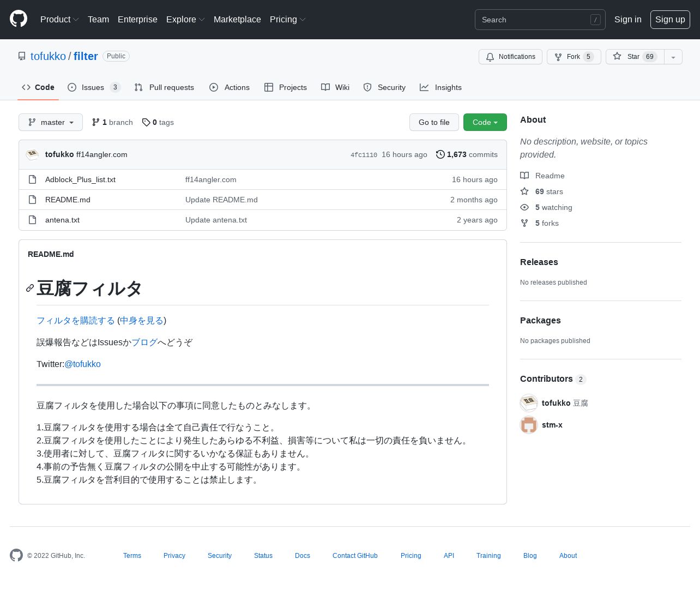The height and width of the screenshot is (589, 700).
Task: Focus the Search input field
Action: [x=540, y=20]
